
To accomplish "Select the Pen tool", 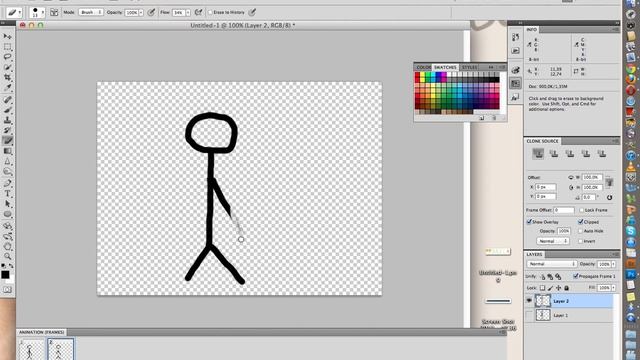I will [x=7, y=183].
